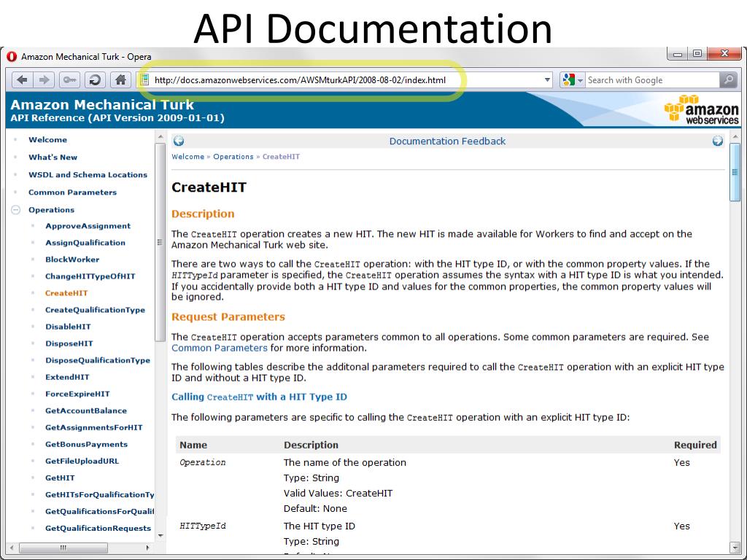This screenshot has height=560, width=747.
Task: Open the DisposeQualificationType operation
Action: [x=98, y=360]
